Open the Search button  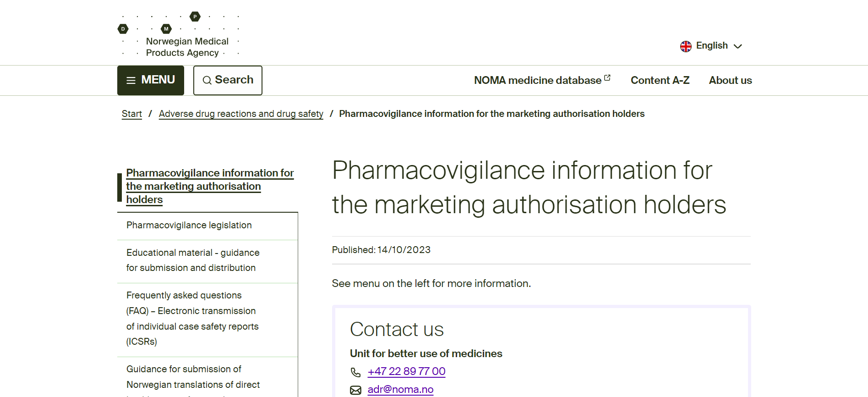(228, 80)
